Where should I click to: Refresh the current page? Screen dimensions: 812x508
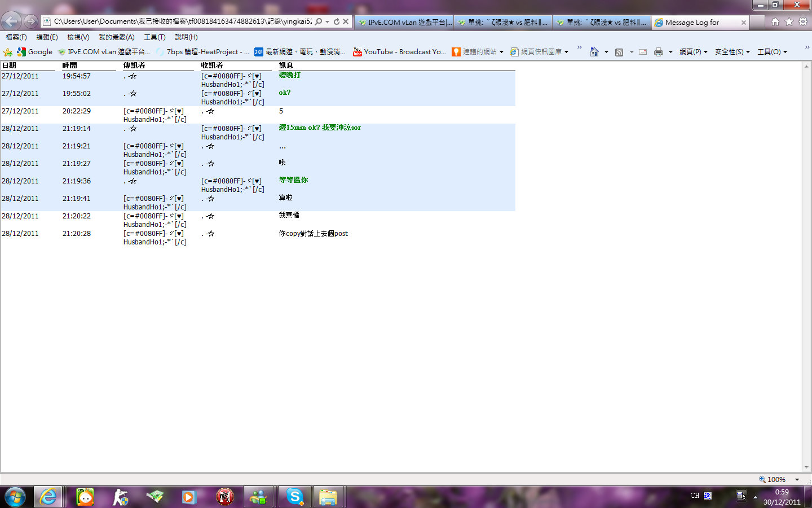tap(337, 21)
